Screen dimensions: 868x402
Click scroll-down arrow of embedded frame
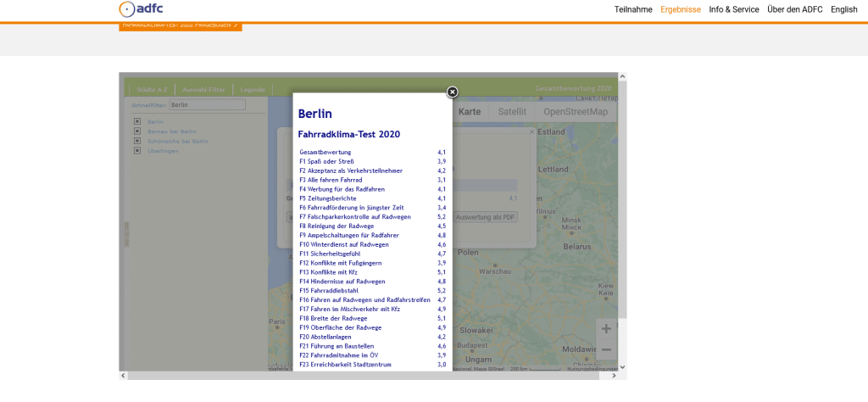point(622,366)
